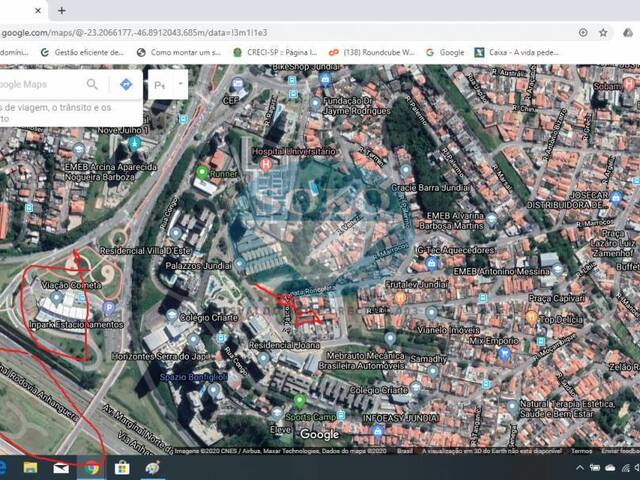Screen dimensions: 640x480
Task: Click the Natural Terapia Estética marker
Action: [512, 407]
